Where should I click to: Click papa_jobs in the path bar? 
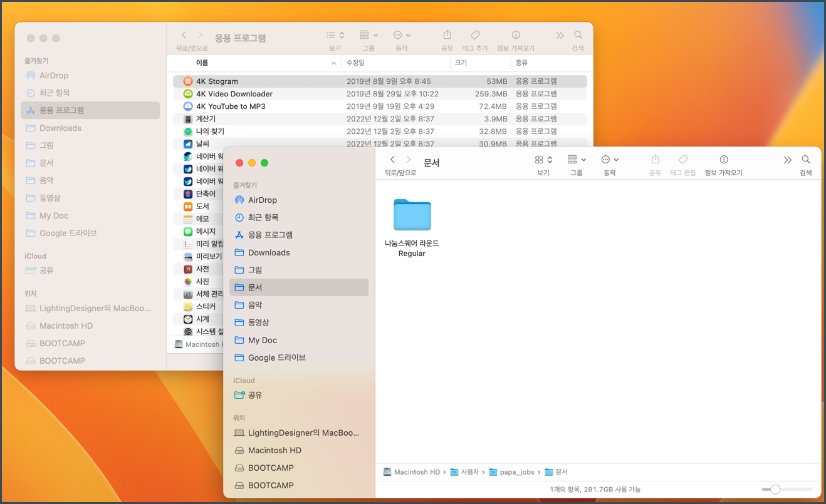tap(511, 472)
